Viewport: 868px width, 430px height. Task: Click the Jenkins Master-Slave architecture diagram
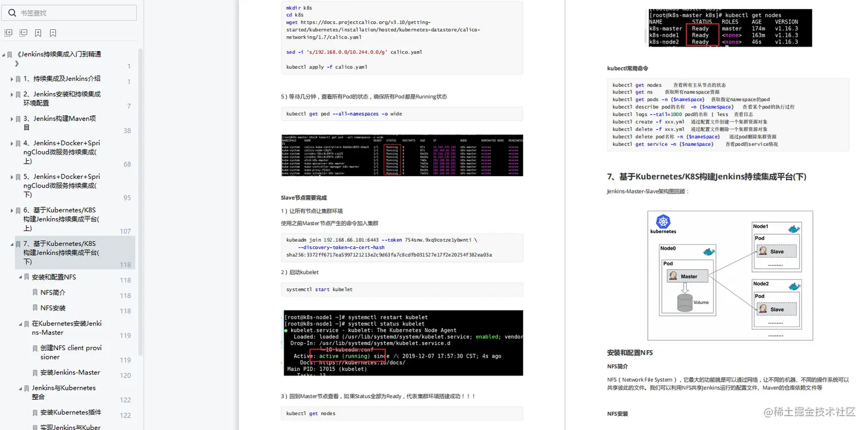coord(730,276)
